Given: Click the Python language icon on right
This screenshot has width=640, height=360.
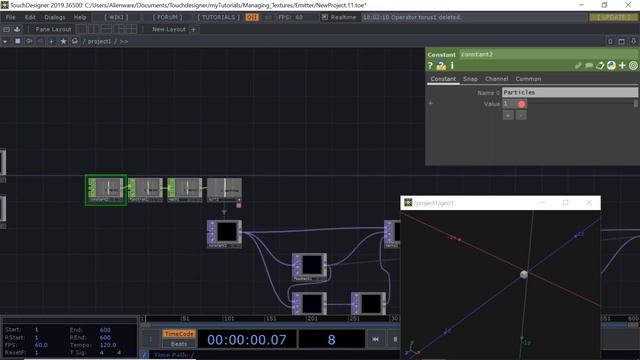Looking at the screenshot, I should coord(611,65).
